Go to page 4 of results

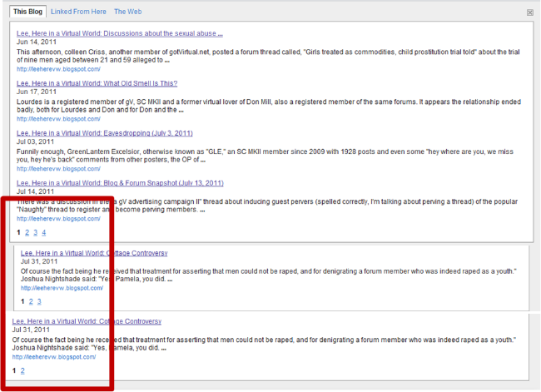44,232
